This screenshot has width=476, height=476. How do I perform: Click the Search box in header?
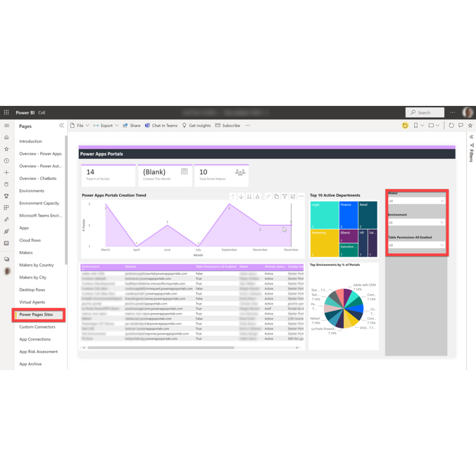pos(425,112)
